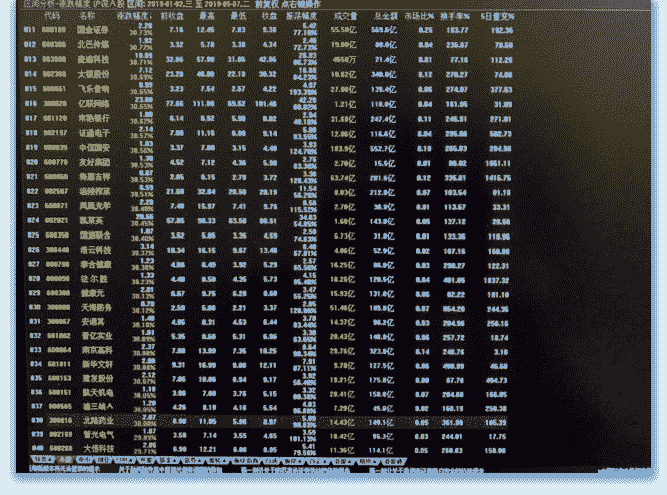Select 浩云科技 in row 026
The width and height of the screenshot is (667, 495).
[x=96, y=250]
